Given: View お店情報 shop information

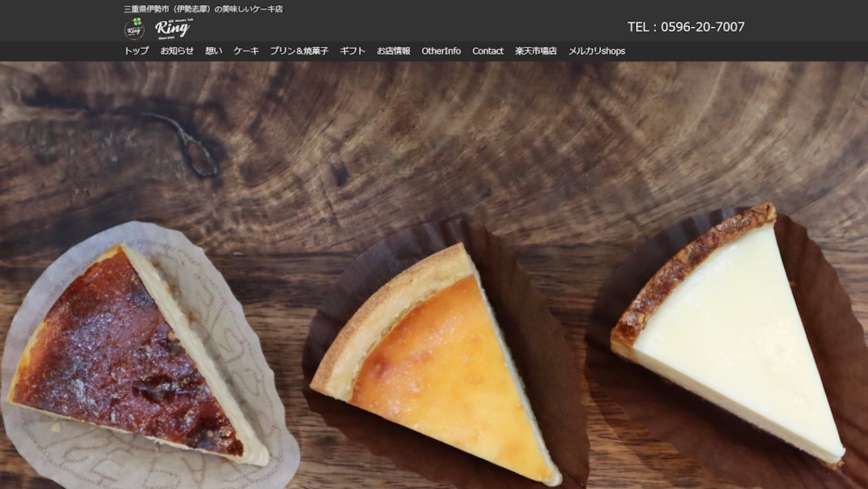Looking at the screenshot, I should point(394,51).
